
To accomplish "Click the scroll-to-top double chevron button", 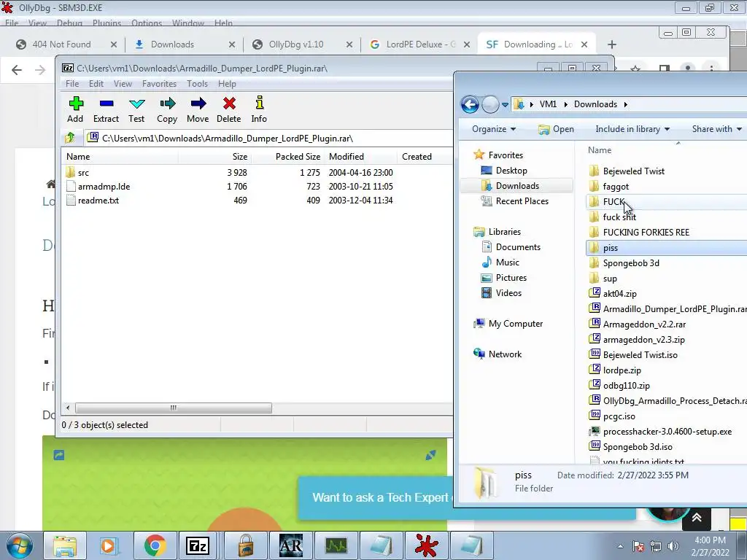I will (x=697, y=518).
